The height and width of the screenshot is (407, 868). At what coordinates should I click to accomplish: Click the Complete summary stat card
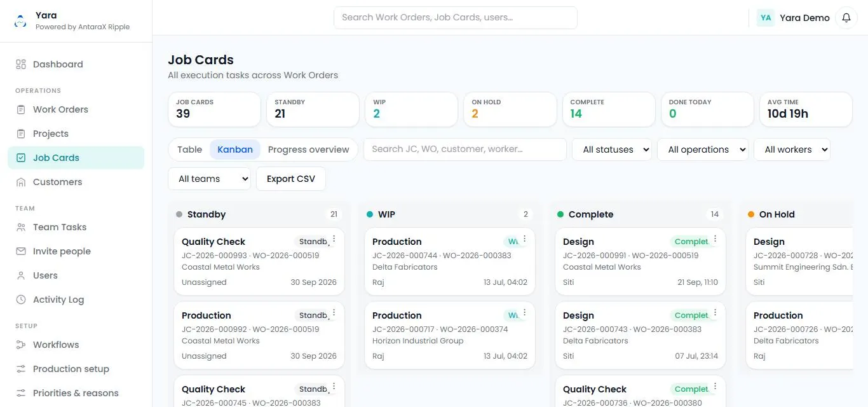pyautogui.click(x=609, y=109)
